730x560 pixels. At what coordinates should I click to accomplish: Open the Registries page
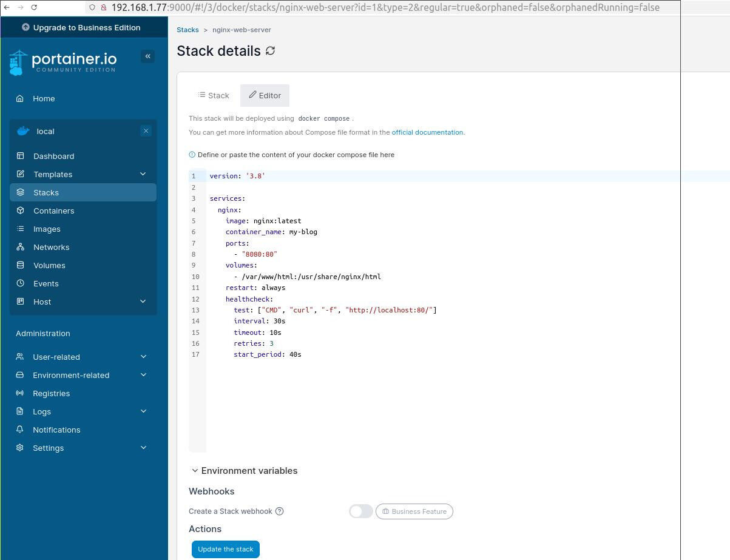[x=51, y=393]
